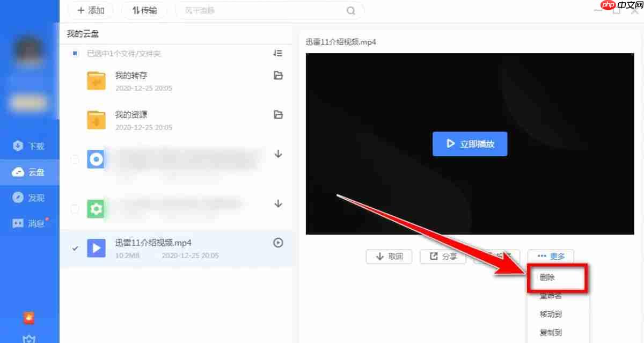
Task: Click the 取回 button to retrieve the file
Action: pos(389,256)
